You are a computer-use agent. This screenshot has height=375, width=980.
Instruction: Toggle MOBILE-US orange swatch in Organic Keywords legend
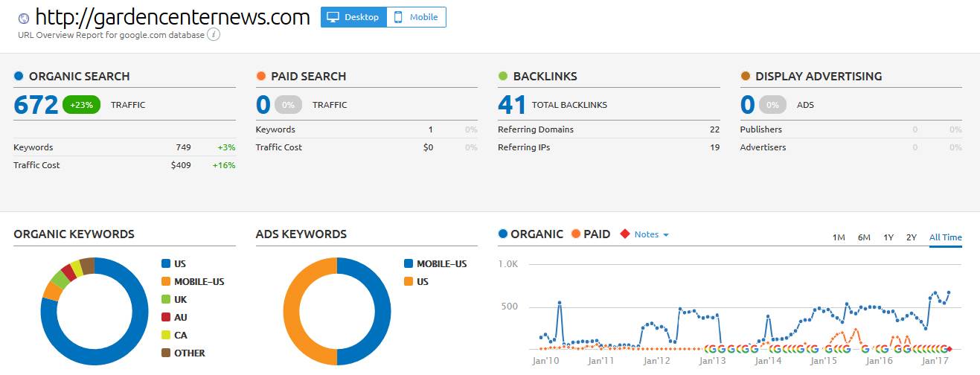(166, 281)
